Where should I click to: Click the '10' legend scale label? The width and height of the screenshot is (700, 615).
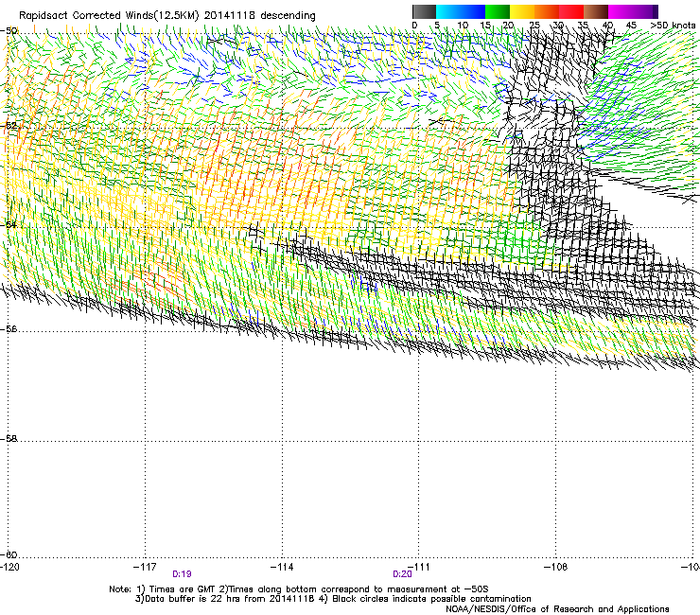point(463,26)
